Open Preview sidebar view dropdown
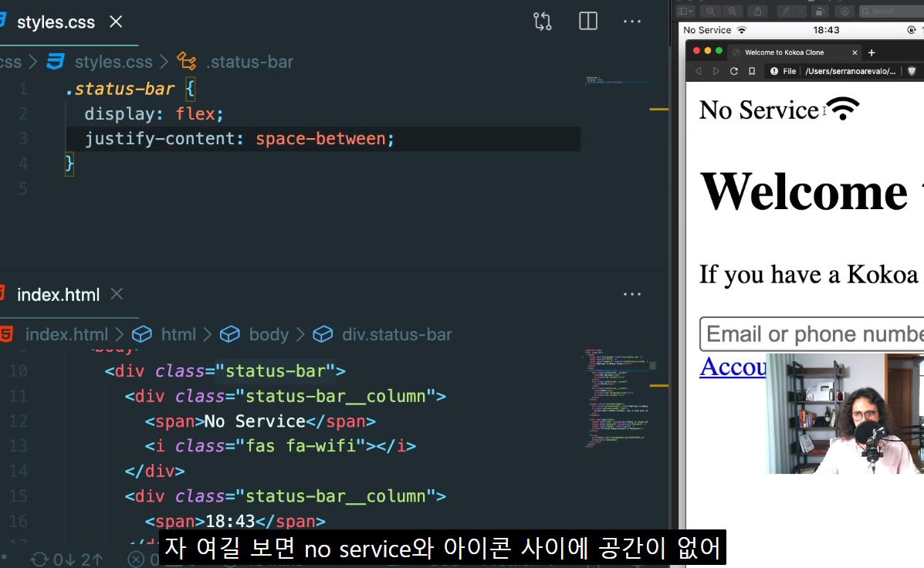 point(685,11)
